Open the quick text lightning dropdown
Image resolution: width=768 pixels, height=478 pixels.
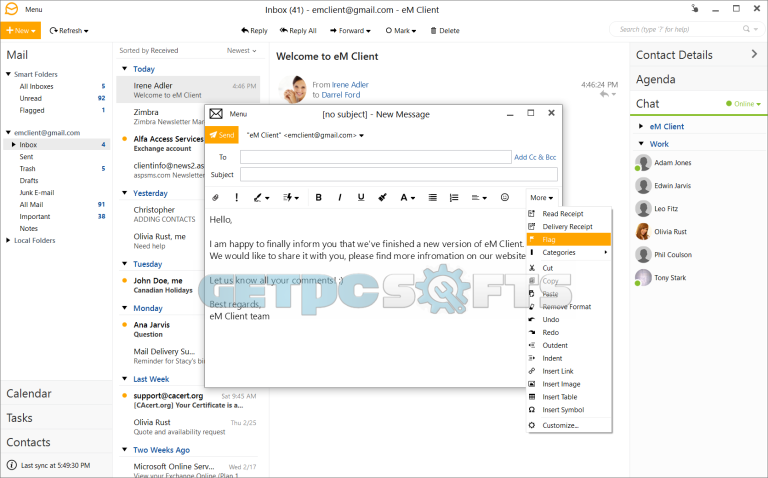291,197
